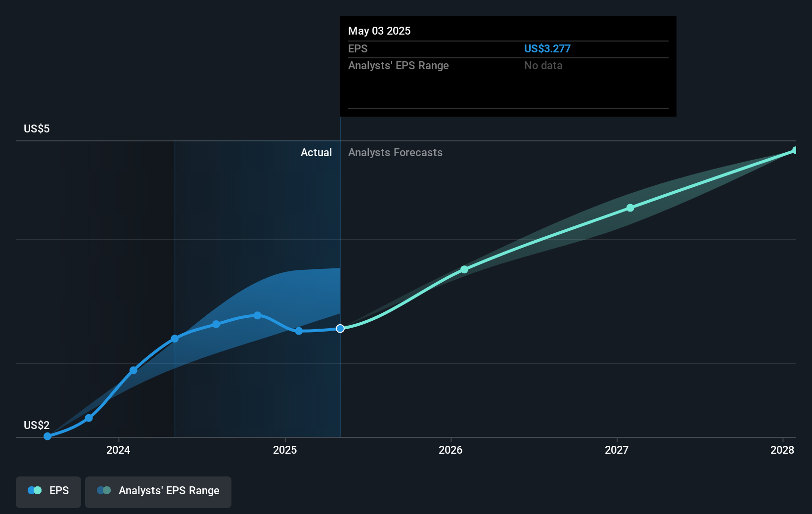
Task: Click the 2024 x-axis label
Action: 118,450
